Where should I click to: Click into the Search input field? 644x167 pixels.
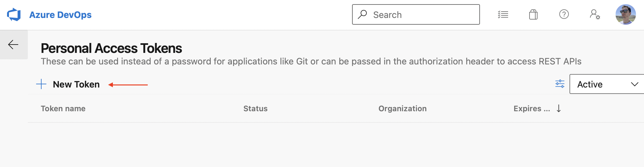422,15
